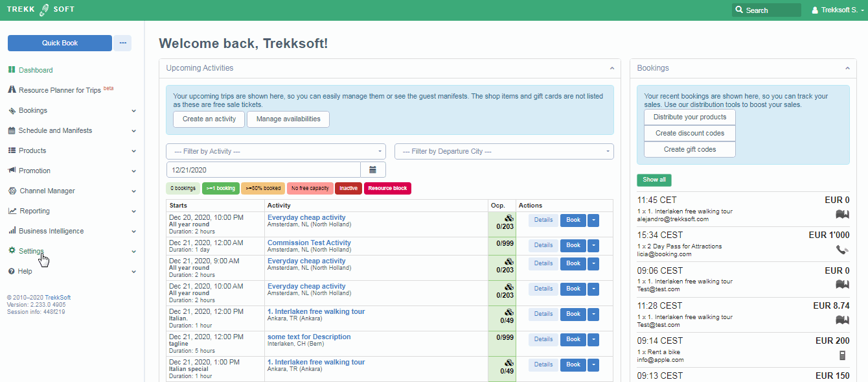Expand the Products menu chevron
This screenshot has height=382, width=868.
[x=134, y=151]
